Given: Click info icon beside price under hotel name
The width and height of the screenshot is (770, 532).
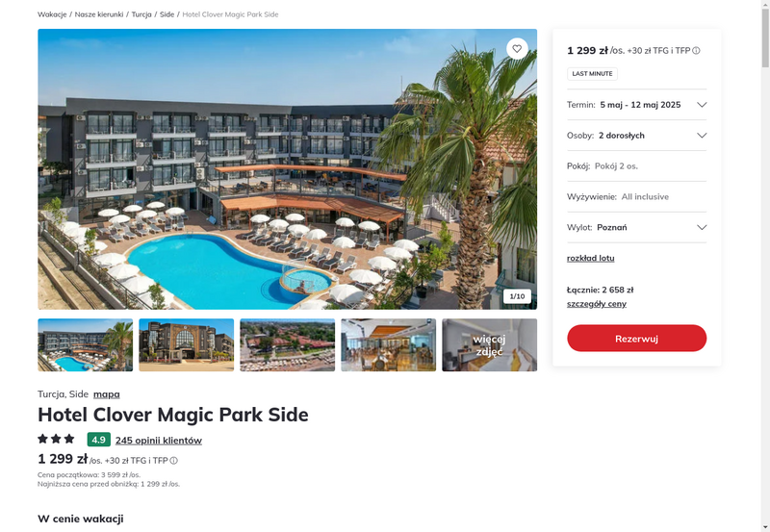Looking at the screenshot, I should coord(174,461).
